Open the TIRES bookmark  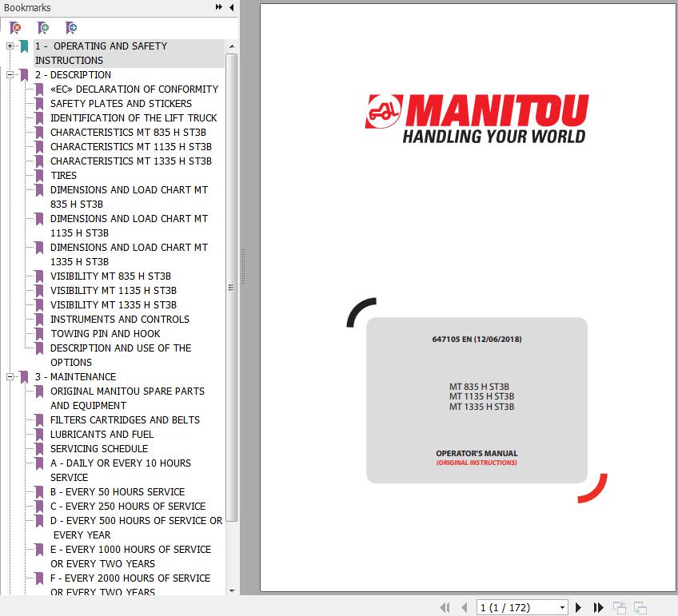(64, 176)
